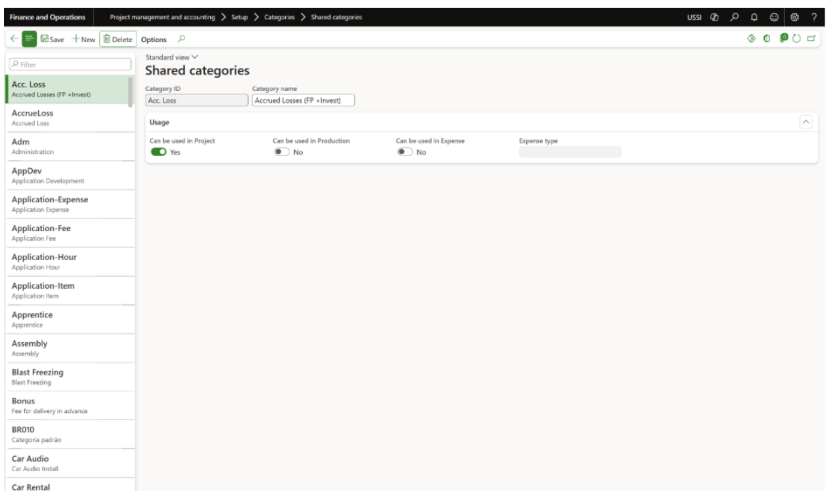Refresh the page using the refresh icon

click(x=797, y=39)
